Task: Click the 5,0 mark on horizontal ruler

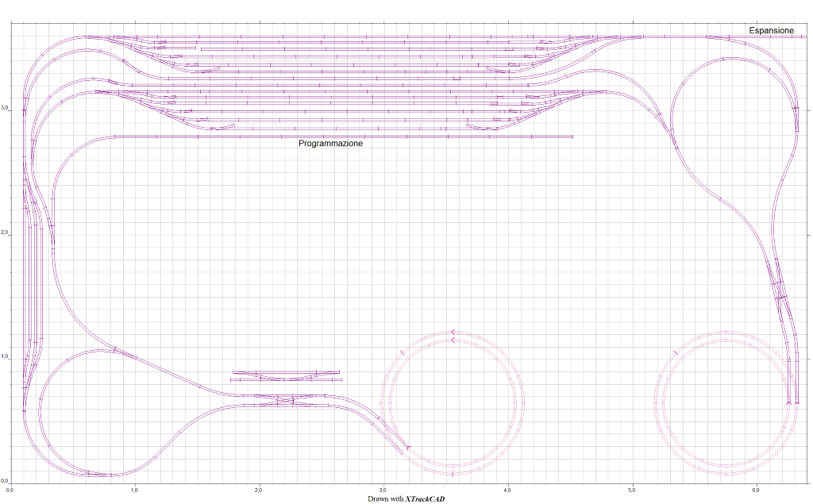Action: tap(632, 491)
